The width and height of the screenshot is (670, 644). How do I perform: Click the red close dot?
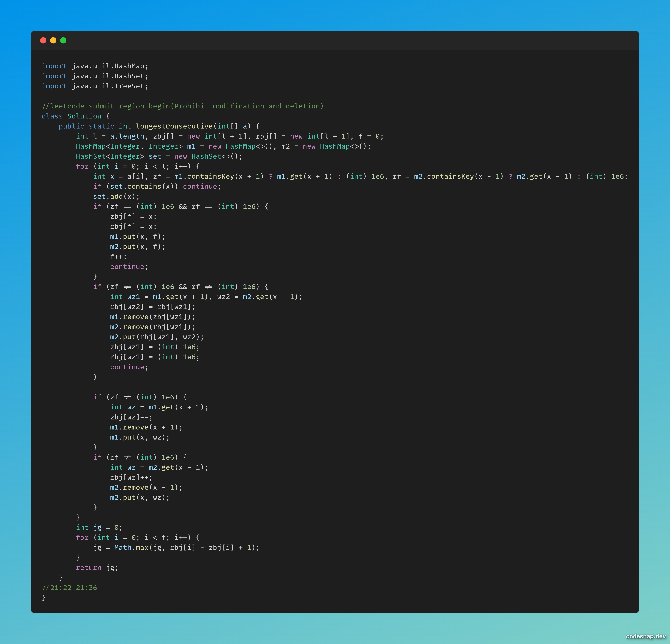43,40
